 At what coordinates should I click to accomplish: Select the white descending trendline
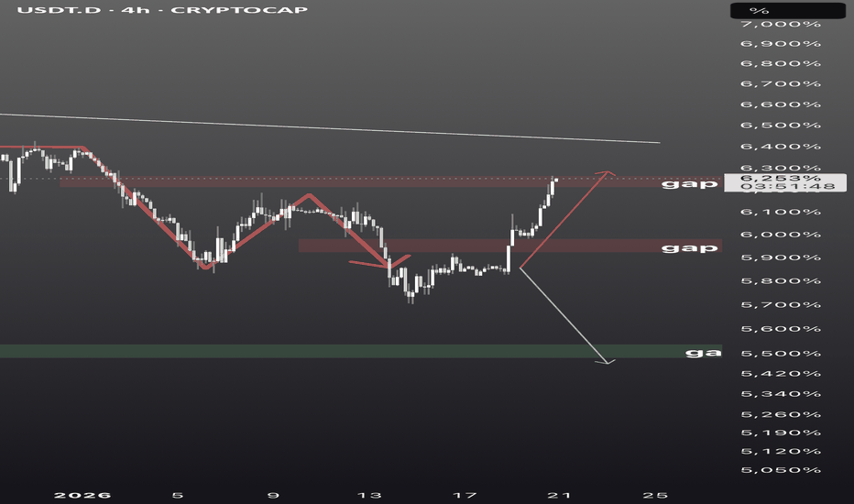[367, 130]
